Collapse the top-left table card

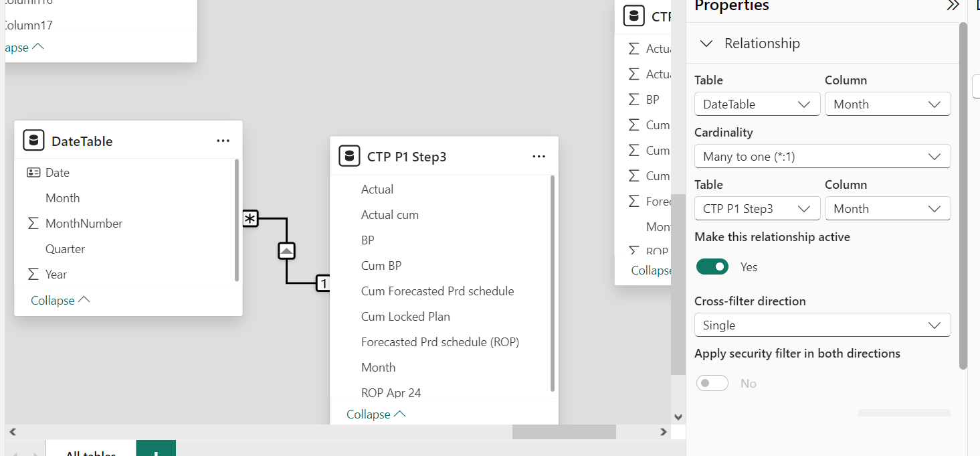(x=24, y=48)
